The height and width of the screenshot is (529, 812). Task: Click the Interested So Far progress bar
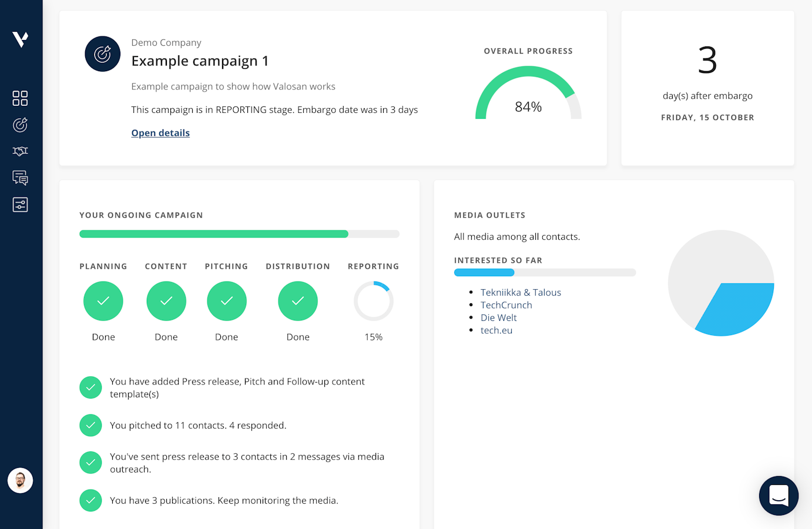pos(545,273)
